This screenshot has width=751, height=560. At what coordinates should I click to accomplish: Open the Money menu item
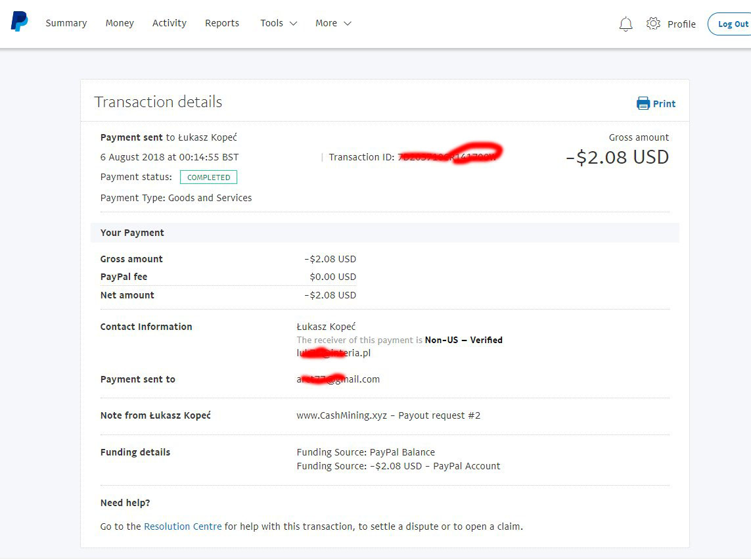(120, 23)
